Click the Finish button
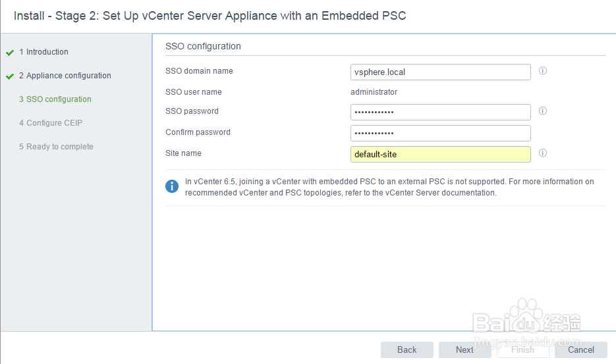616x364 pixels. pos(522,350)
